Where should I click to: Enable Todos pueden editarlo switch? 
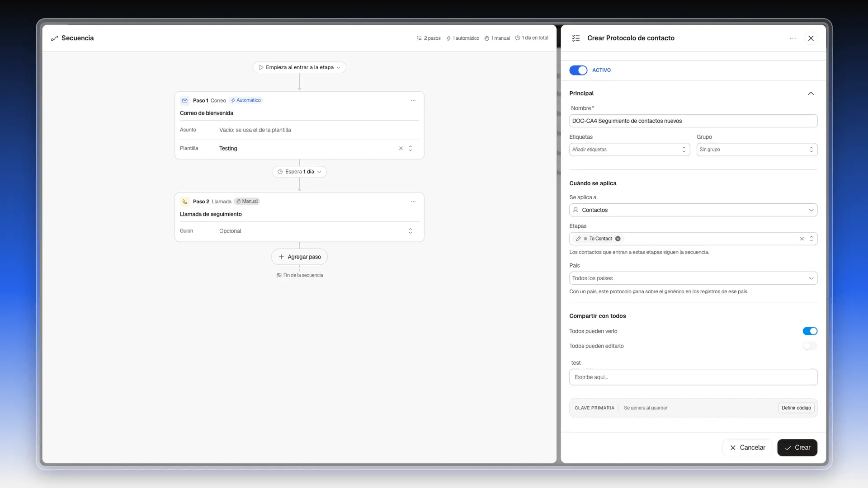pyautogui.click(x=810, y=346)
